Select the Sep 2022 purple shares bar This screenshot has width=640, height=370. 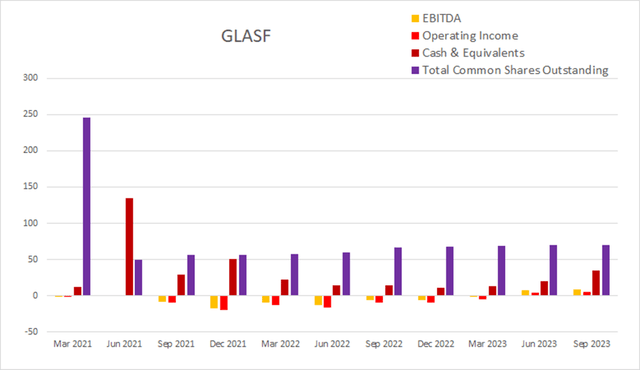[398, 271]
